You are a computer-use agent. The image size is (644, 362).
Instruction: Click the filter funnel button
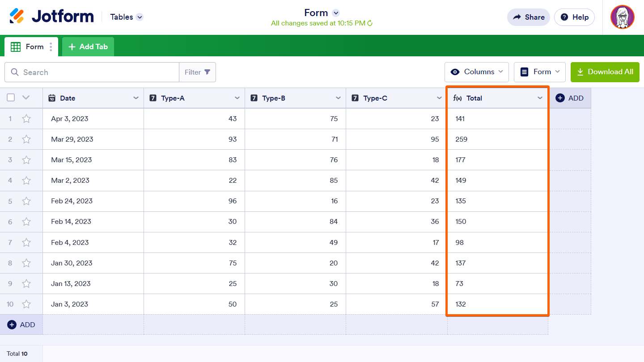[198, 72]
